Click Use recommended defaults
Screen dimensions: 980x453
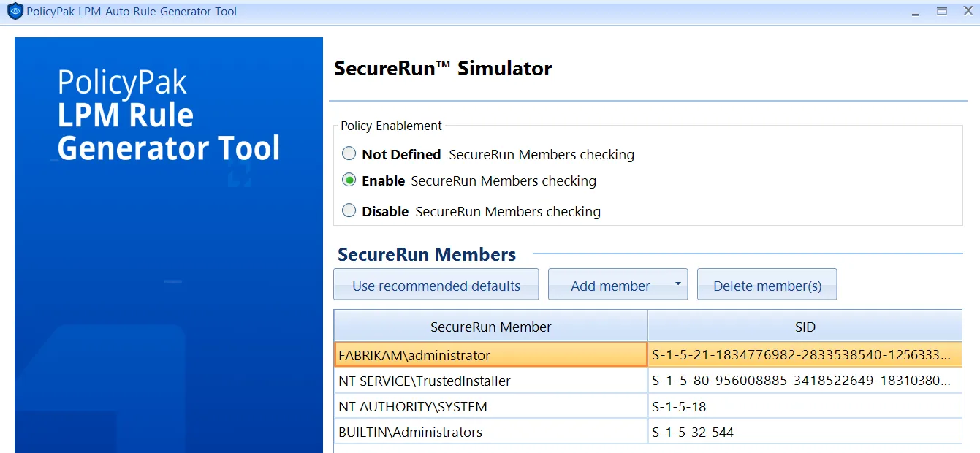tap(436, 284)
